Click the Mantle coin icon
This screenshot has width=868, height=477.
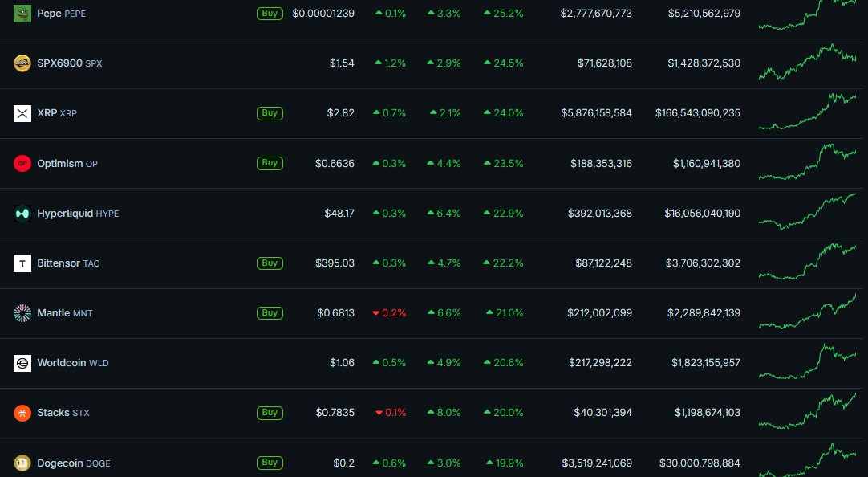pos(22,313)
